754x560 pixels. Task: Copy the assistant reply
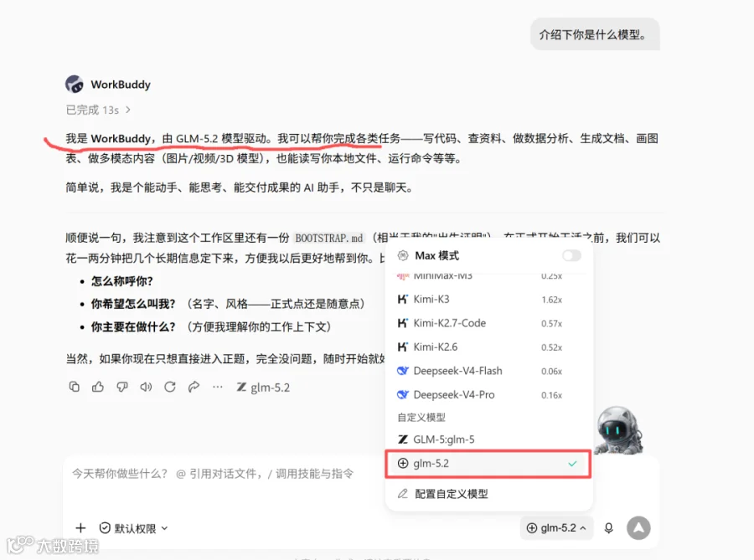click(74, 387)
